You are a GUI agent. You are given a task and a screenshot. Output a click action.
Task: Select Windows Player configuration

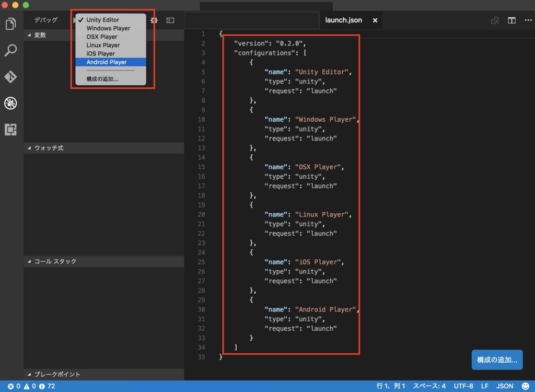[x=111, y=28]
